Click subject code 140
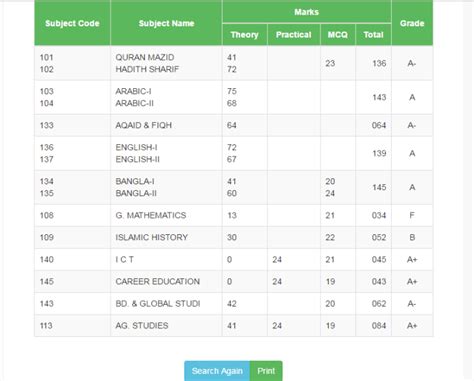Screen dimensions: 474x381 point(47,259)
